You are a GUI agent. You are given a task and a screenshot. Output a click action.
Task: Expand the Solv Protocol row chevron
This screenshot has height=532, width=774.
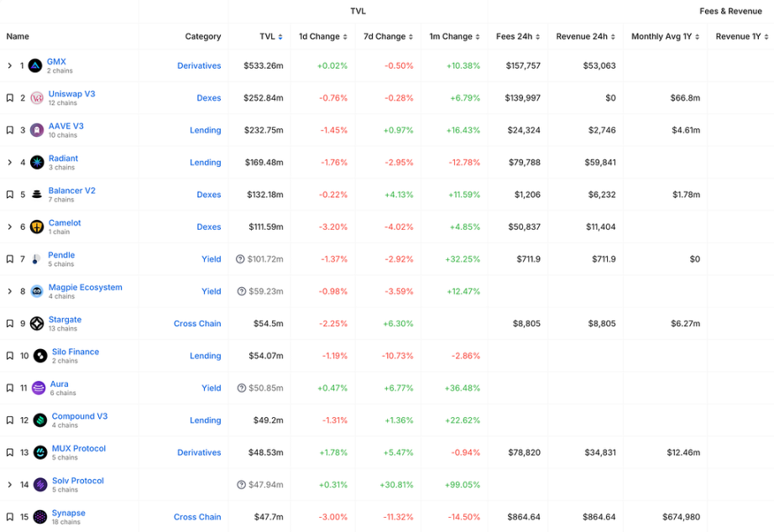point(10,485)
